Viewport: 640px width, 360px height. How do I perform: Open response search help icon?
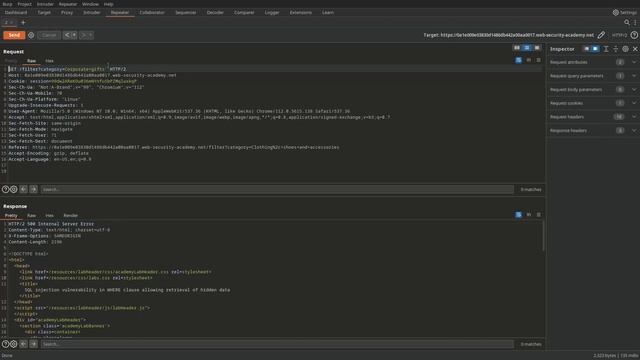[x=5, y=344]
